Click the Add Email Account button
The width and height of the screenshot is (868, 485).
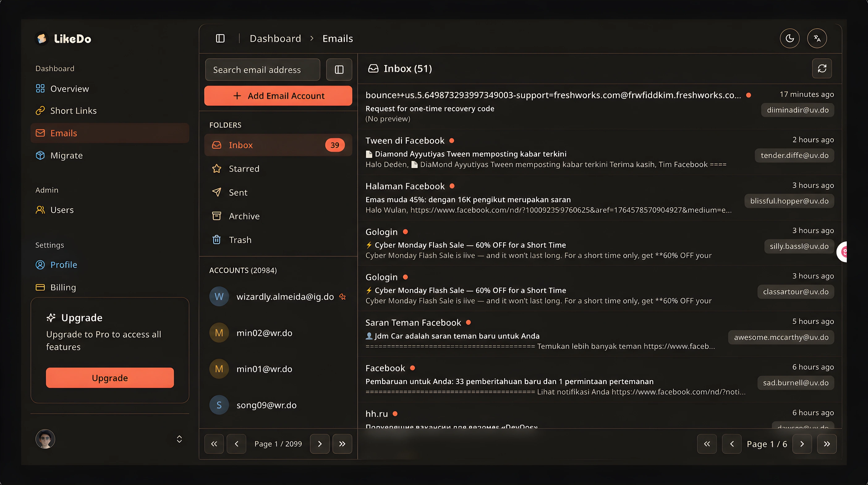click(278, 96)
